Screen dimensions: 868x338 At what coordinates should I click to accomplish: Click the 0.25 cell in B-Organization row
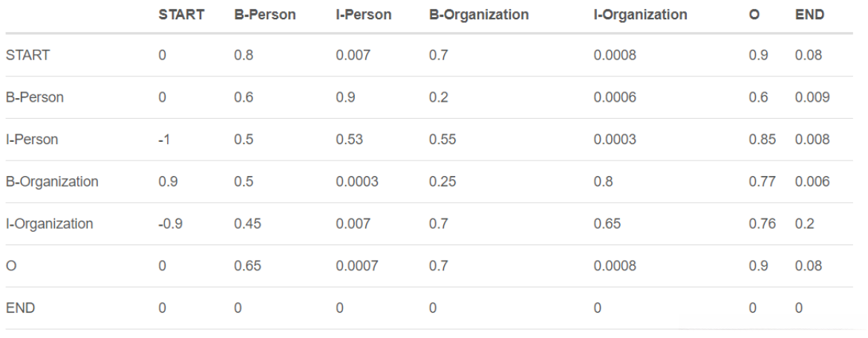(442, 182)
